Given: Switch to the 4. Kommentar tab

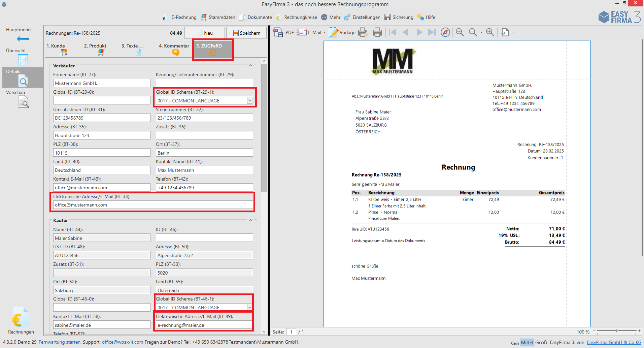Looking at the screenshot, I should [174, 49].
